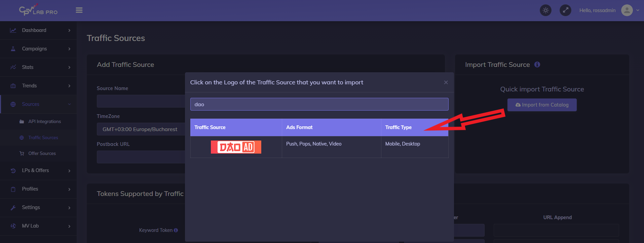
Task: Expand the Profiles menu chevron
Action: [69, 189]
